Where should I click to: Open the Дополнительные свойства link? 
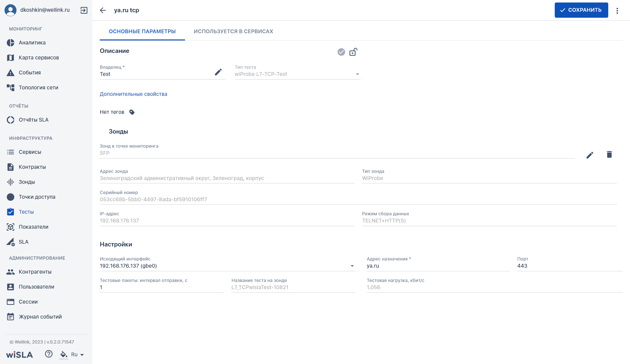pyautogui.click(x=133, y=94)
